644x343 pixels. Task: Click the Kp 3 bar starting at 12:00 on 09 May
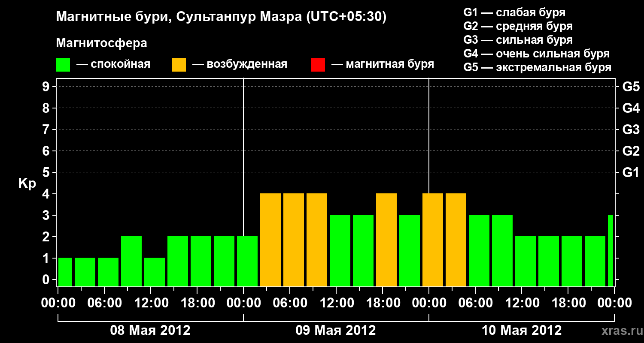[340, 250]
